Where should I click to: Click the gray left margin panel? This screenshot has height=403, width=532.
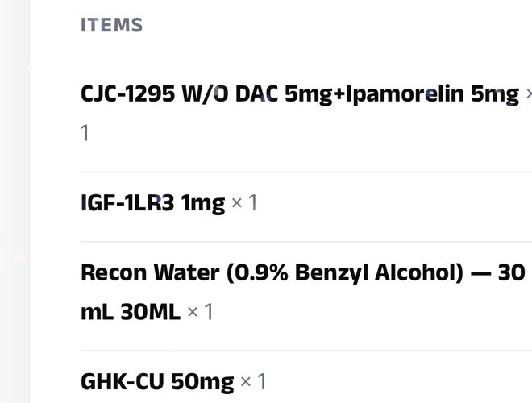coord(15,201)
